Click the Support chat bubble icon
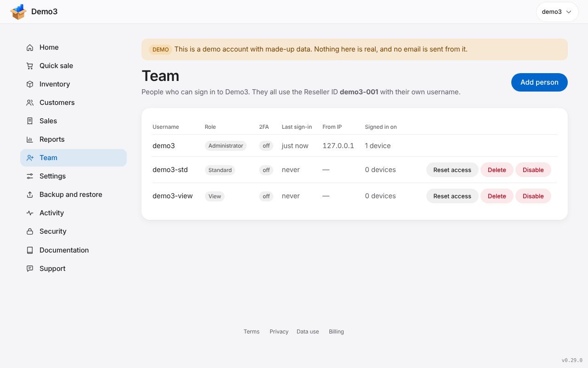 click(x=30, y=269)
